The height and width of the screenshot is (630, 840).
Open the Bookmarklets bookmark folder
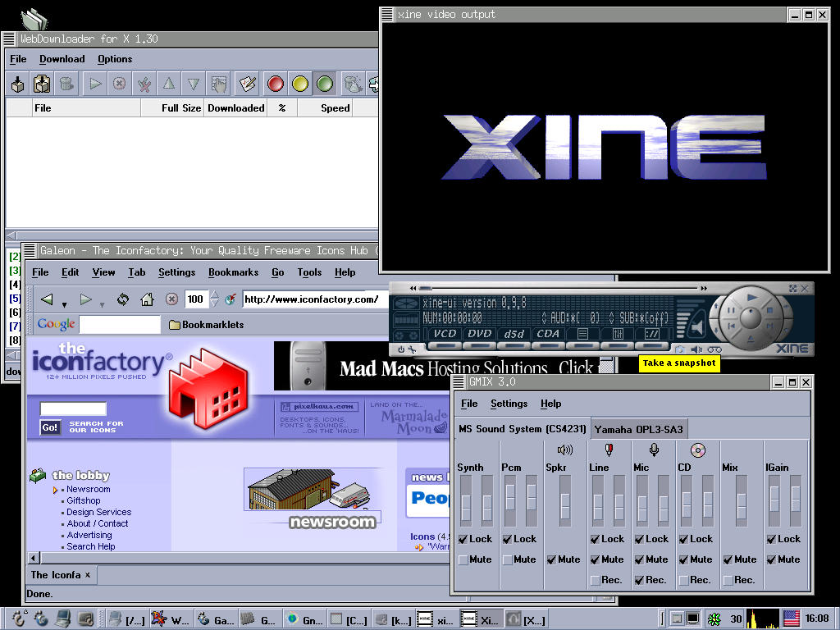[206, 325]
